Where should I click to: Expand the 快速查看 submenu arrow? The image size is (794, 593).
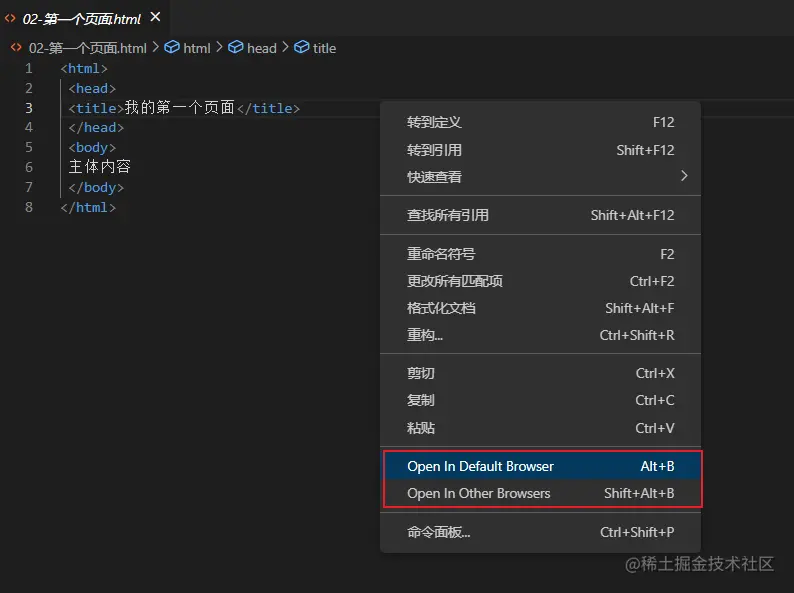(684, 176)
